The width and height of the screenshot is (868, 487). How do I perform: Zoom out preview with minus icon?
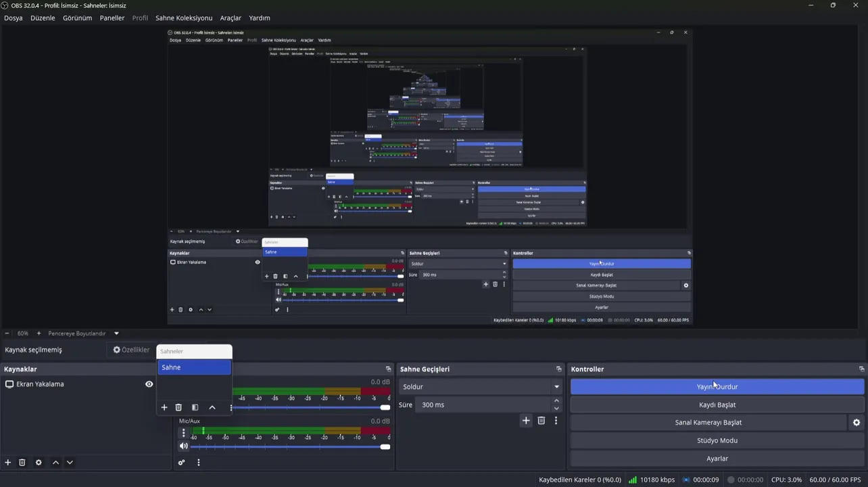[7, 333]
